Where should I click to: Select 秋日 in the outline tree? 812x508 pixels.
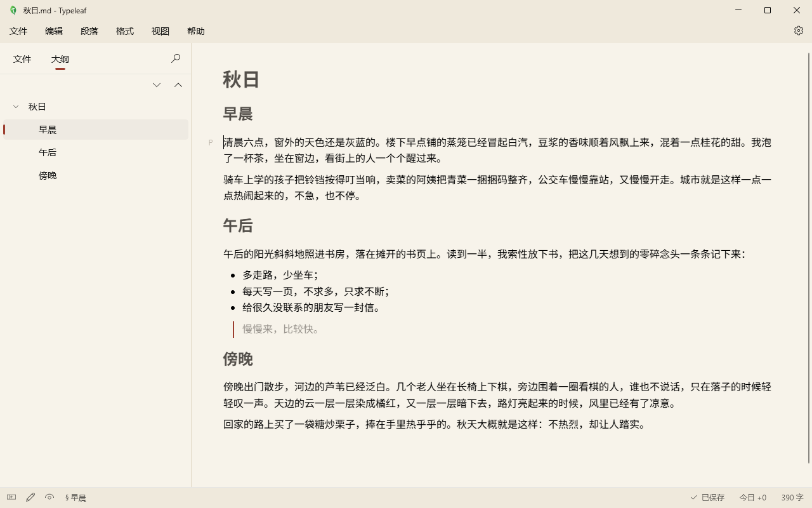[96, 107]
